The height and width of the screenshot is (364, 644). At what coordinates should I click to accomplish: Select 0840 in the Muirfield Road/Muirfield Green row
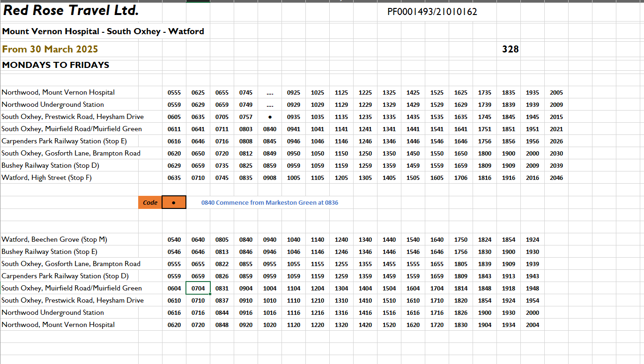tap(270, 129)
